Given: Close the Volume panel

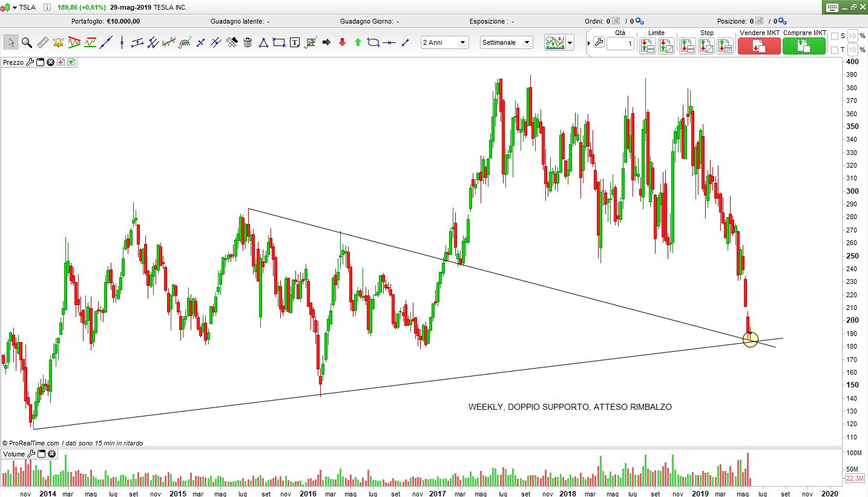Looking at the screenshot, I should tap(51, 454).
